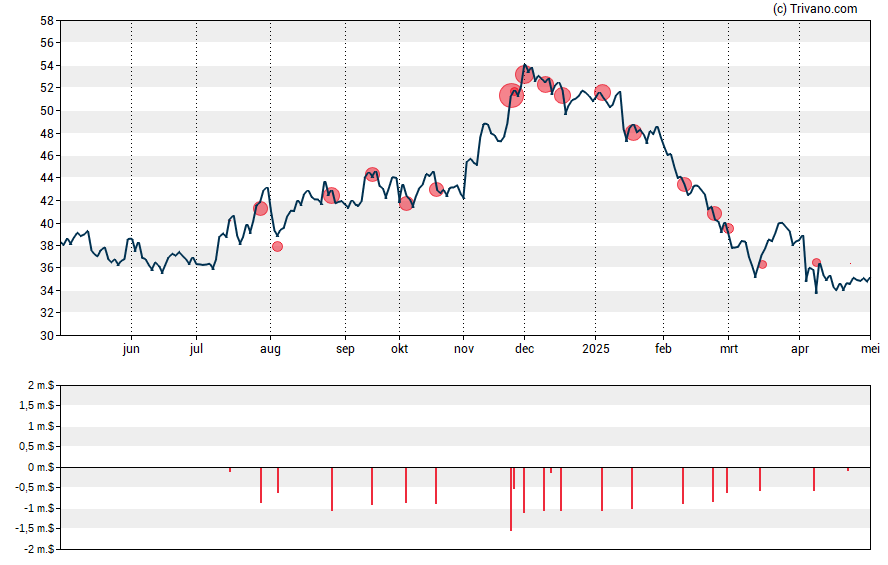Image resolution: width=888 pixels, height=565 pixels.
Task: Click the 'okt' month label
Action: point(399,349)
